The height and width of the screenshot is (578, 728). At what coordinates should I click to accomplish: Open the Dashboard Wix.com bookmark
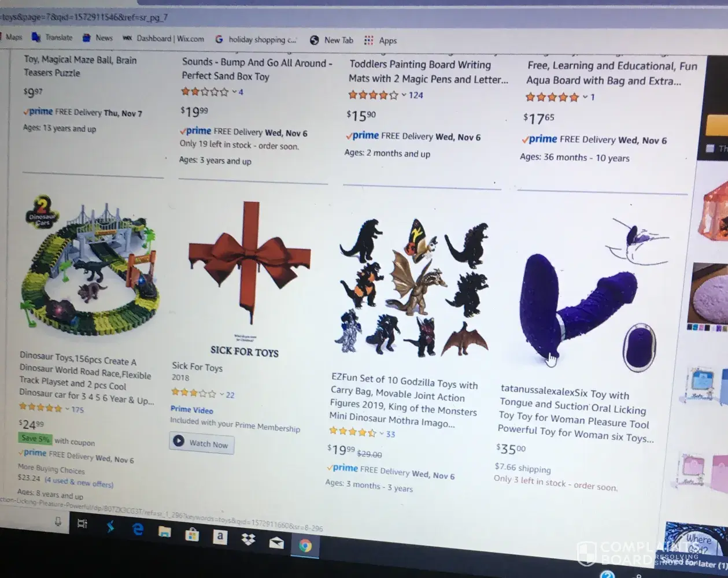click(164, 38)
